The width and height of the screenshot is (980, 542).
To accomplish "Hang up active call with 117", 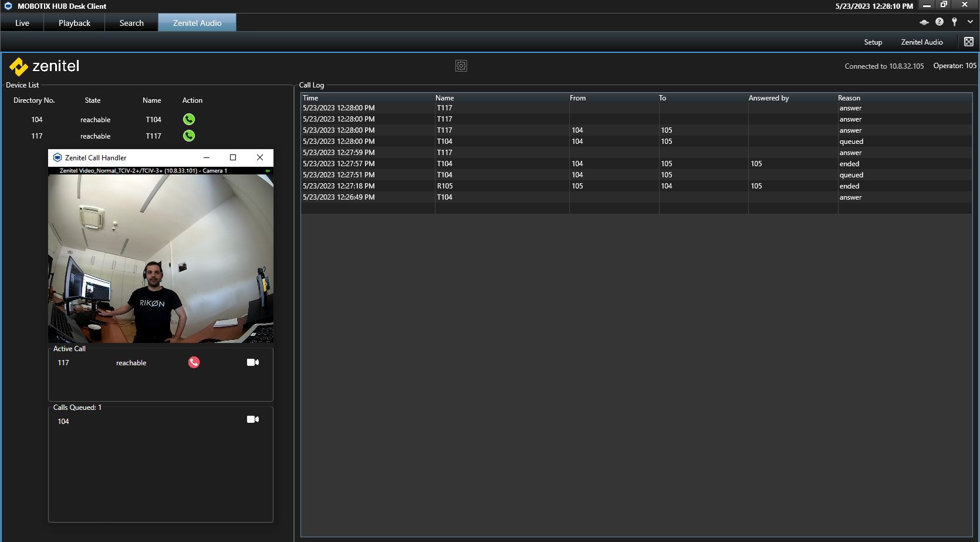I will pyautogui.click(x=194, y=362).
